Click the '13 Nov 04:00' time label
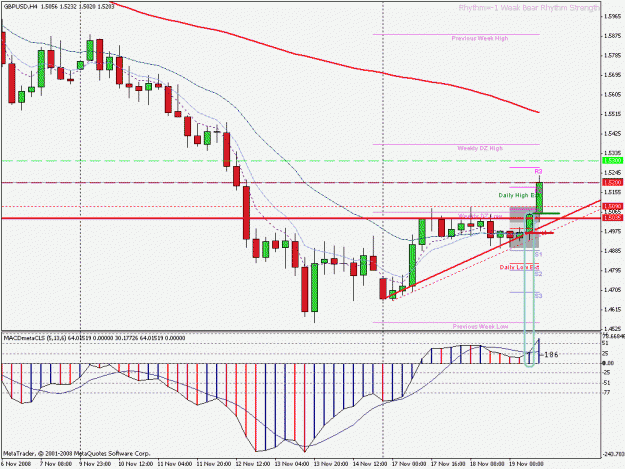 (292, 464)
